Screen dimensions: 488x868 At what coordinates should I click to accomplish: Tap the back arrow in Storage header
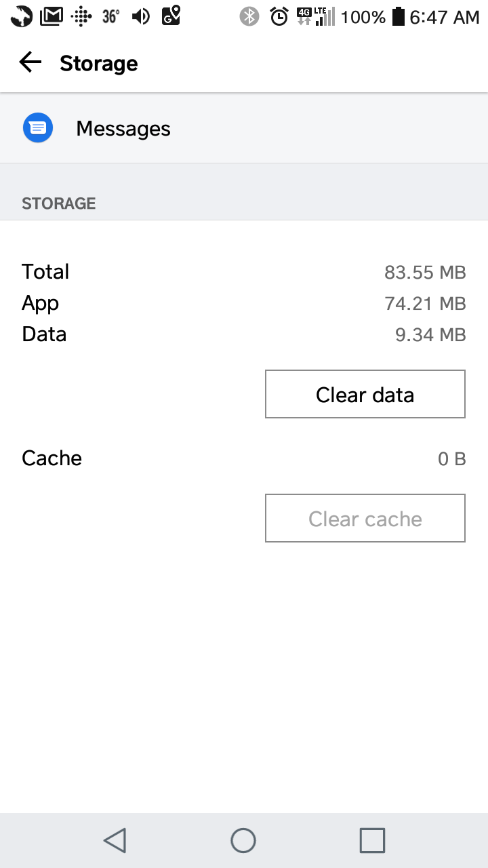[x=30, y=63]
